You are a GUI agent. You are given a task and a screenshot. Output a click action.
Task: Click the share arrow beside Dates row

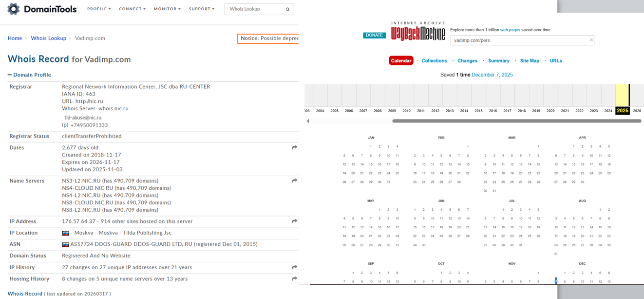tap(294, 147)
